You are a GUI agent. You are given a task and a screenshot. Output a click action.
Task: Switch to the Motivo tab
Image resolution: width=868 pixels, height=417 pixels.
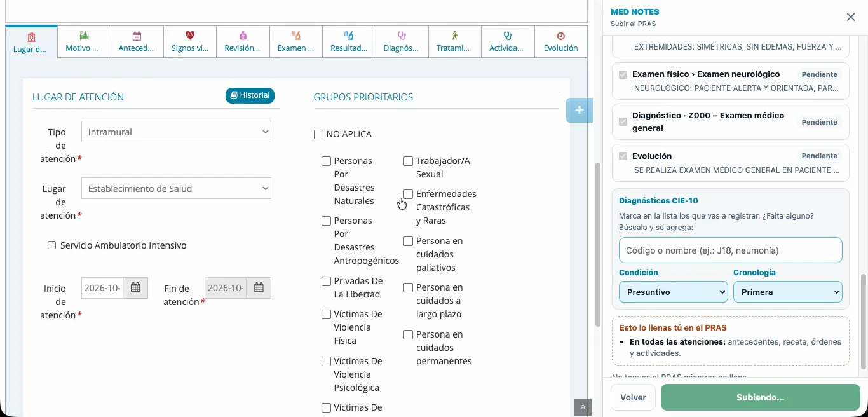[84, 41]
